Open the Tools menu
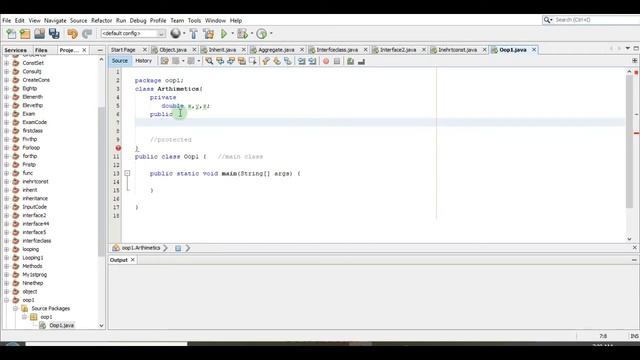640x360 pixels. (x=194, y=20)
